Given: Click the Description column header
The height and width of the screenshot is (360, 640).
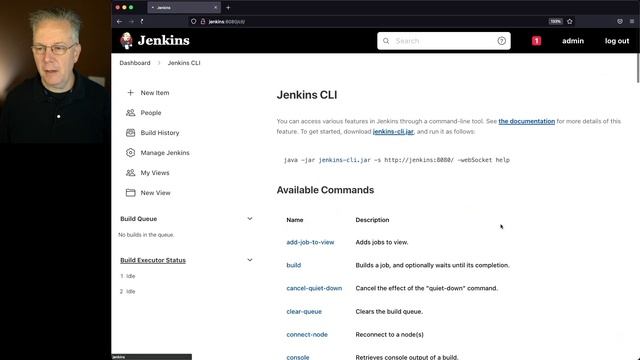Looking at the screenshot, I should point(372,220).
